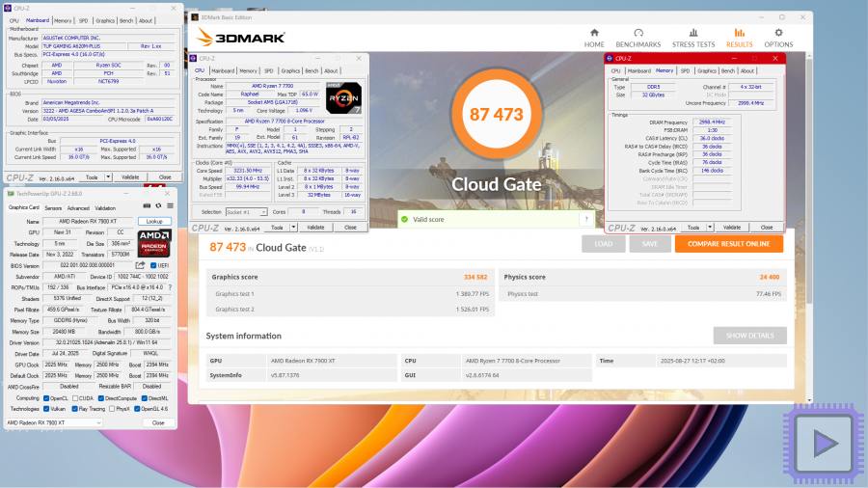The image size is (868, 488).
Task: Toggle the DirectCompute checkbox
Action: (x=100, y=398)
